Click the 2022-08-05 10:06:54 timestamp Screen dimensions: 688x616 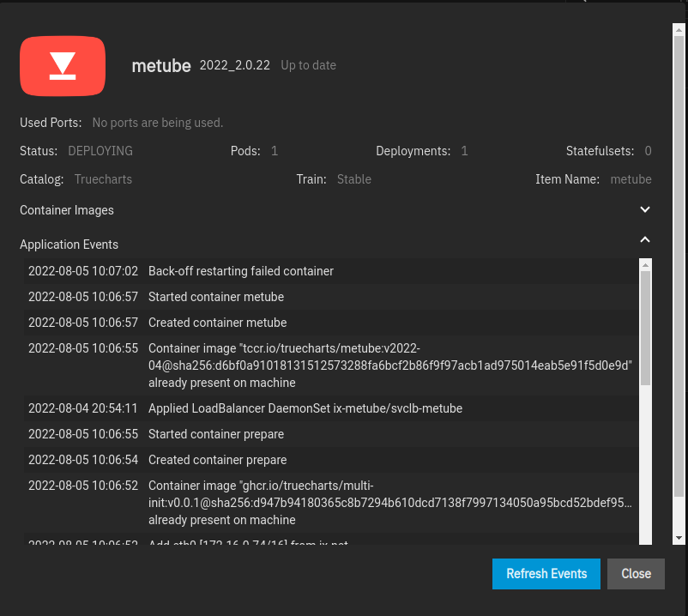[x=83, y=460]
